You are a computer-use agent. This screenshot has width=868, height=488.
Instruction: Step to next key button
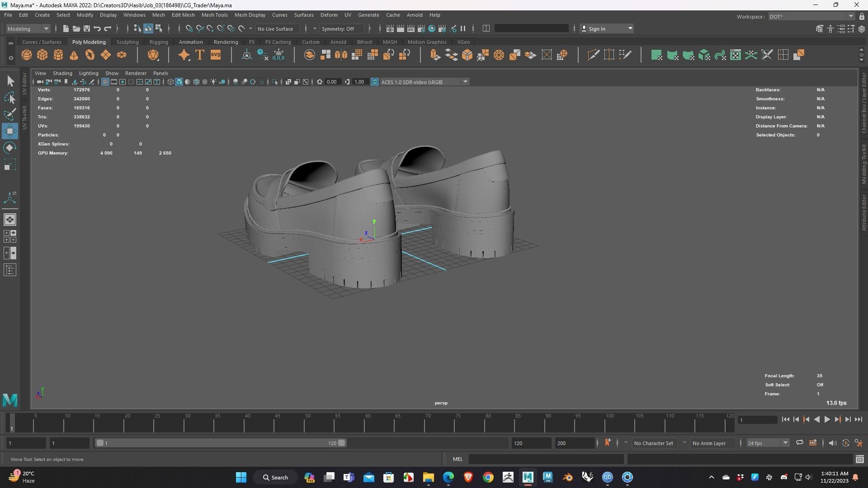pos(837,420)
